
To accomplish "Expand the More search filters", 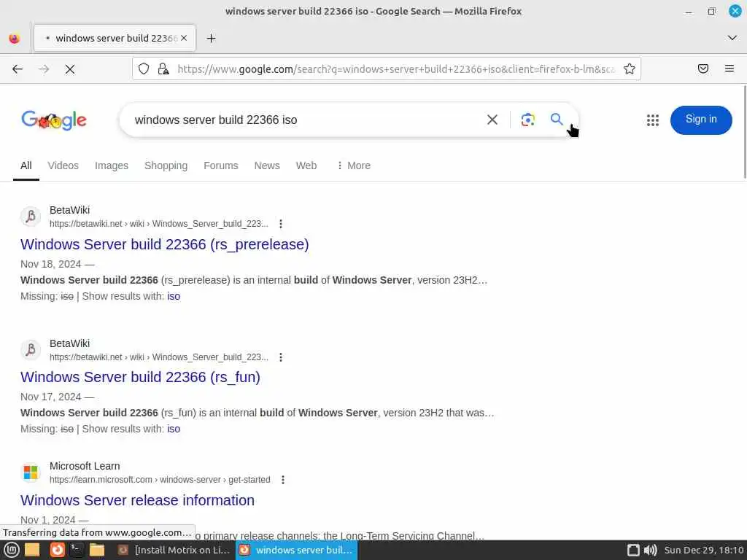I will (354, 166).
